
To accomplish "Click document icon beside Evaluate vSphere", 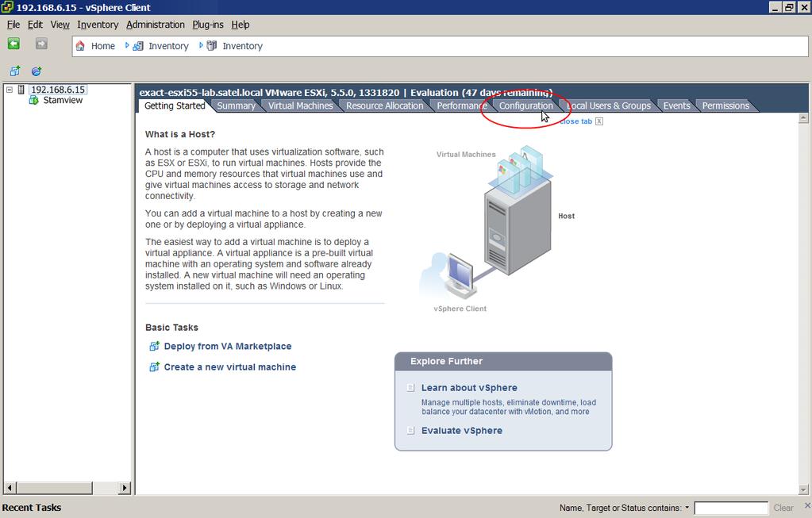I will (x=410, y=431).
